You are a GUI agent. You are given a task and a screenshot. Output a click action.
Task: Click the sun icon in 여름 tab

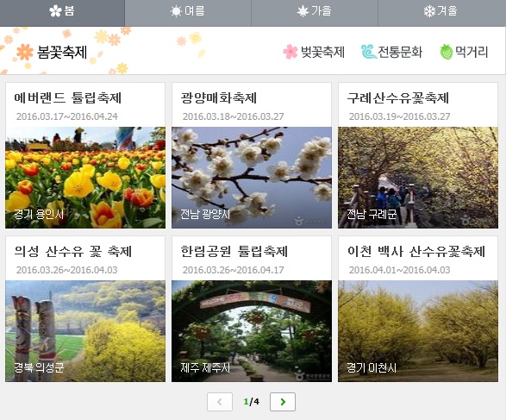click(x=176, y=11)
